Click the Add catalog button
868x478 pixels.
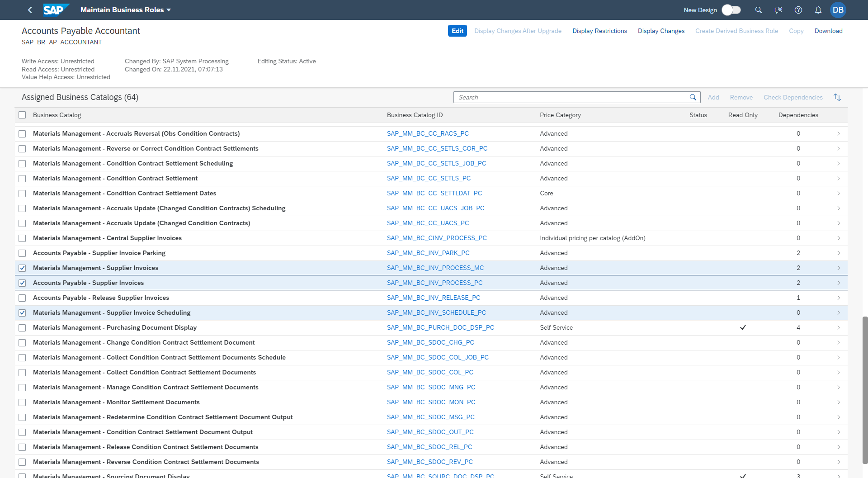coord(713,97)
